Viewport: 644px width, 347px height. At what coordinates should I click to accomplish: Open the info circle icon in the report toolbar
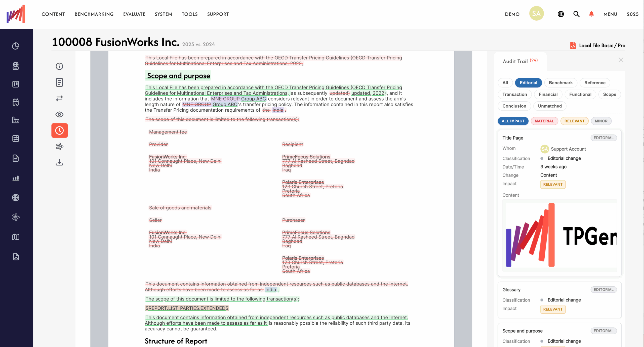click(59, 66)
